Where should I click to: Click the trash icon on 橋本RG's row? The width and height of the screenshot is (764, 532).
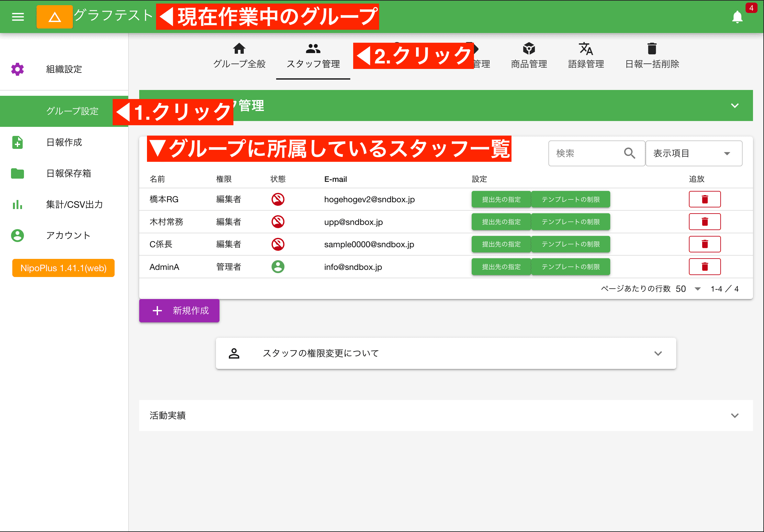[x=705, y=199]
